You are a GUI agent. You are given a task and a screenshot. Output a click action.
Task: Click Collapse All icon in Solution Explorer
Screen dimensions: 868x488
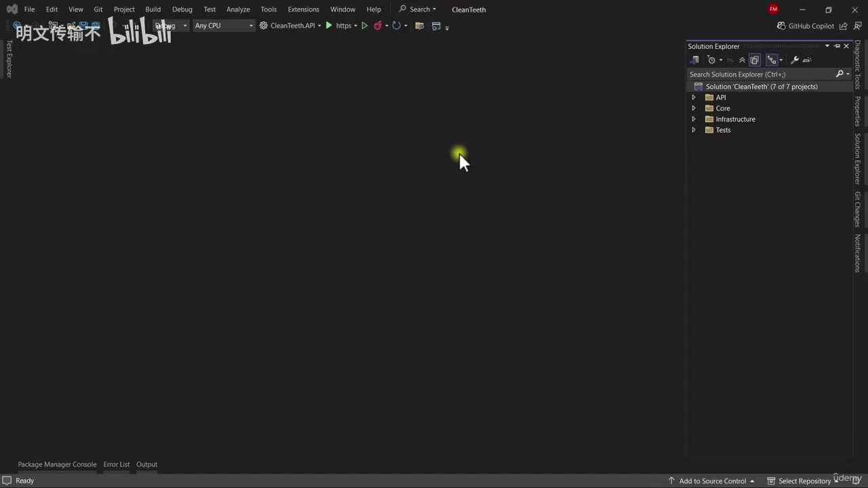(x=742, y=60)
